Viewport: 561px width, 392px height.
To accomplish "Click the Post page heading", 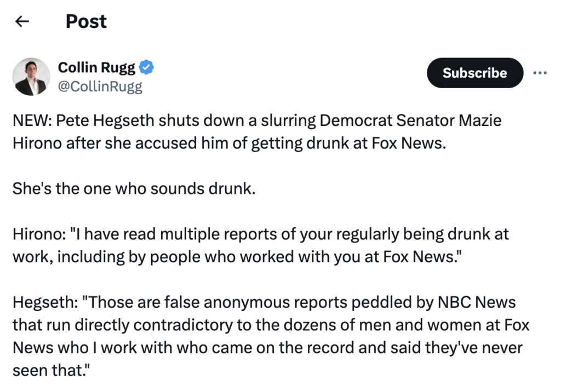I will [86, 21].
